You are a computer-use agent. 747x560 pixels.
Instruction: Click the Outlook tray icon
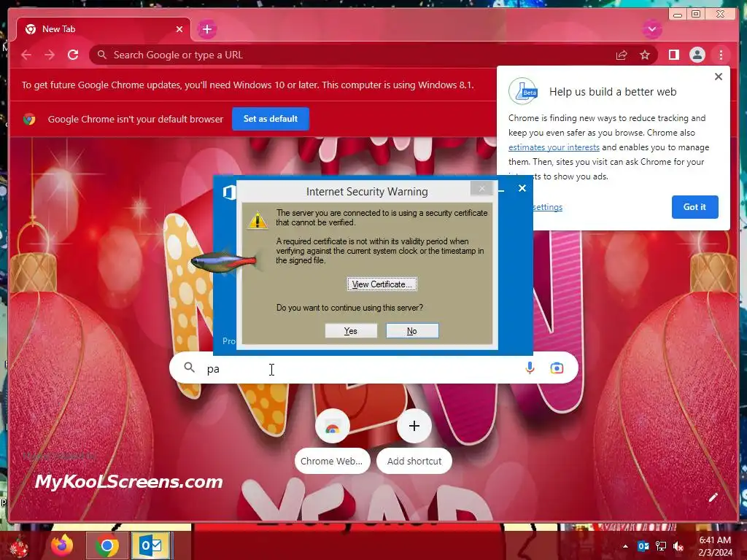coord(643,546)
